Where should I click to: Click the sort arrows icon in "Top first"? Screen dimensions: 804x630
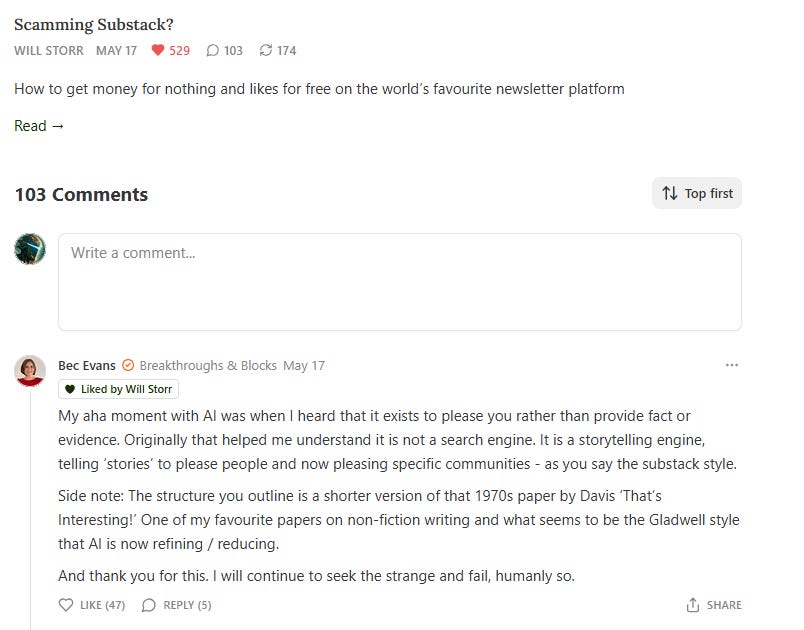pyautogui.click(x=669, y=192)
